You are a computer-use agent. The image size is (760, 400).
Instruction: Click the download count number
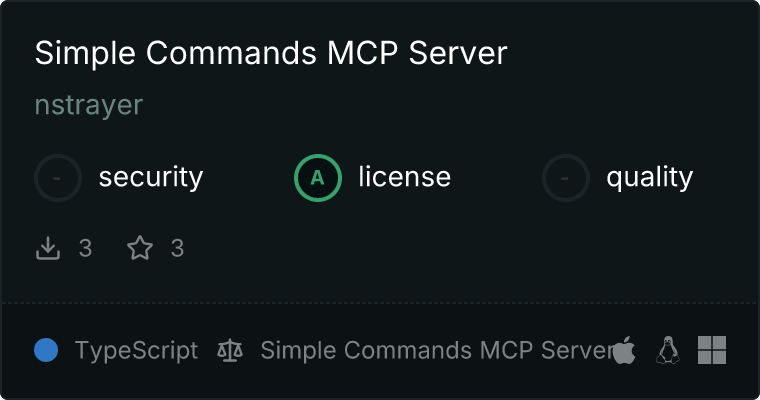point(85,248)
